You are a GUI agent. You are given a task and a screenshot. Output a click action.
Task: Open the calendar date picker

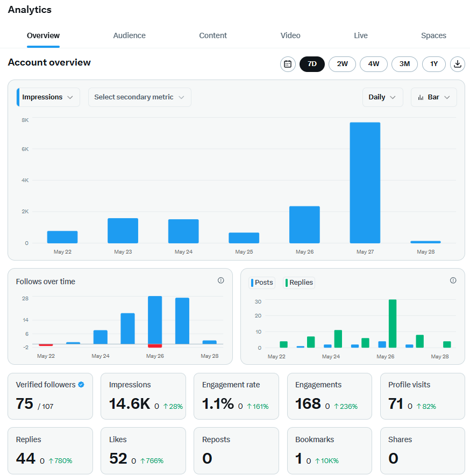[x=287, y=64]
